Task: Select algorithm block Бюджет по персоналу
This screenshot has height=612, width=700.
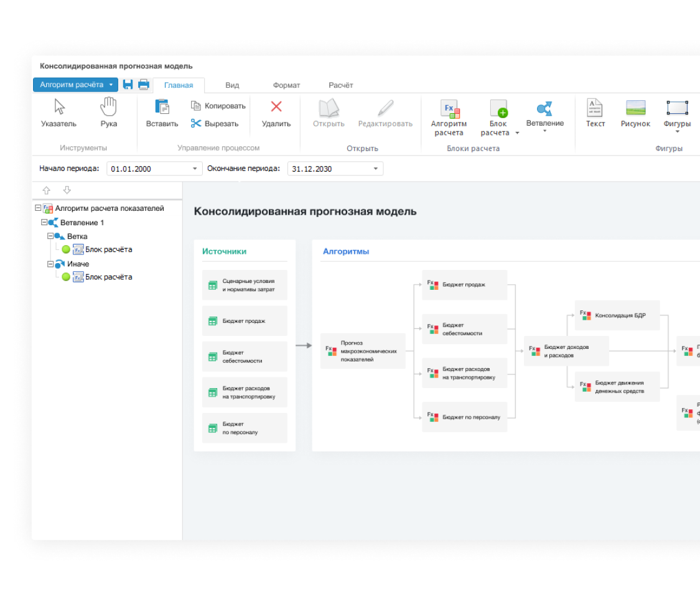Action: point(465,417)
